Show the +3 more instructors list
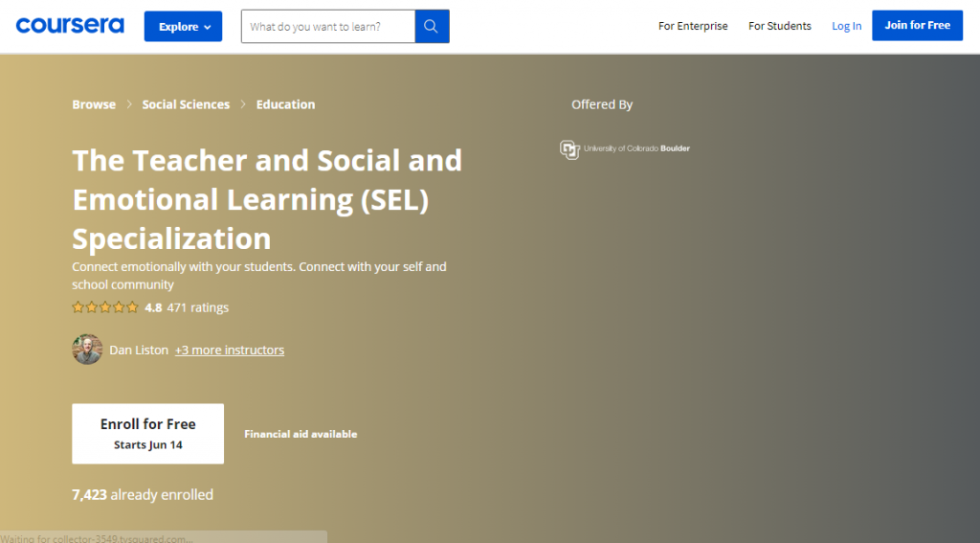This screenshot has width=980, height=543. (x=230, y=351)
